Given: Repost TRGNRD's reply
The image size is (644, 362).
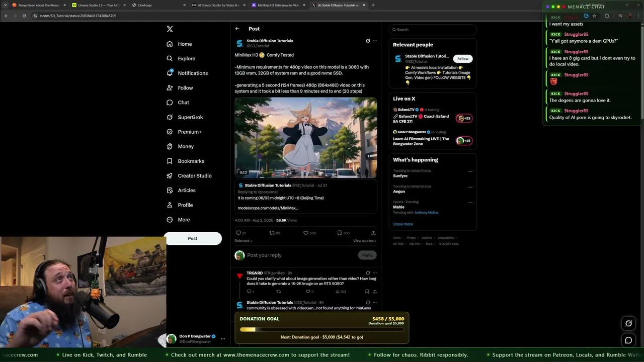Looking at the screenshot, I should point(279,292).
